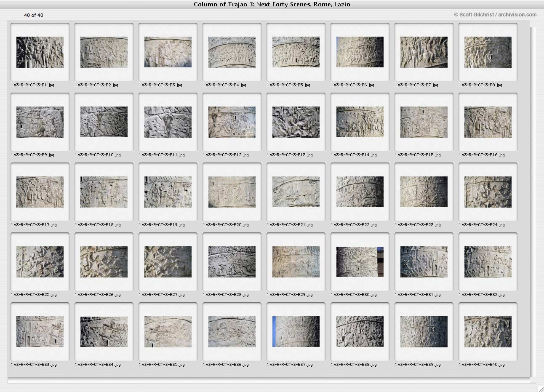544x392 pixels.
Task: Open the 1A3-R-R-CT-3-B10.jpg slide
Action: point(104,122)
